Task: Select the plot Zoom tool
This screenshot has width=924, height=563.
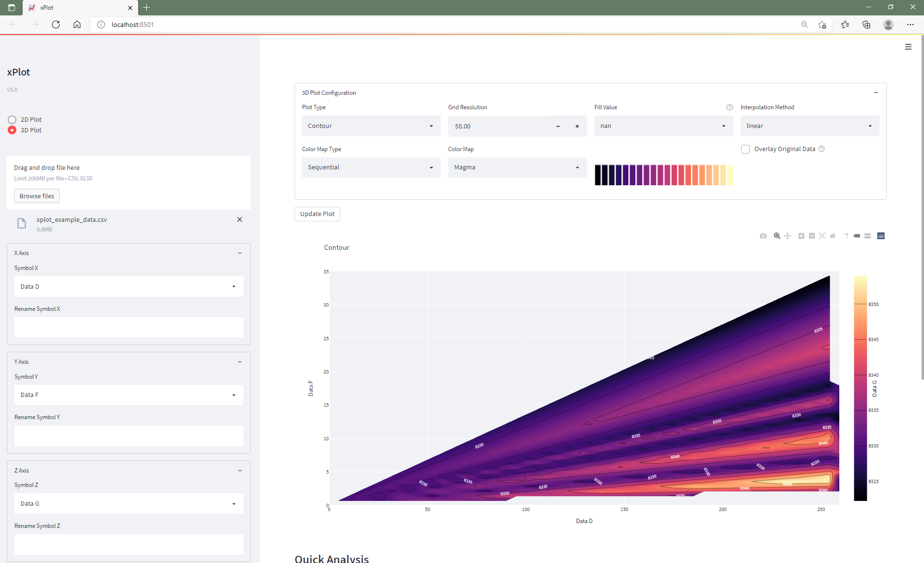Action: pyautogui.click(x=777, y=236)
